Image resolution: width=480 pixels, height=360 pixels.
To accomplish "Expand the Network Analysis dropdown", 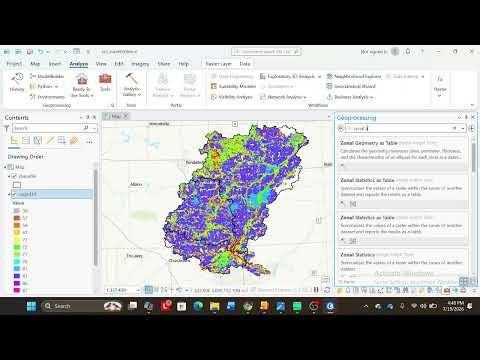I will pos(305,97).
